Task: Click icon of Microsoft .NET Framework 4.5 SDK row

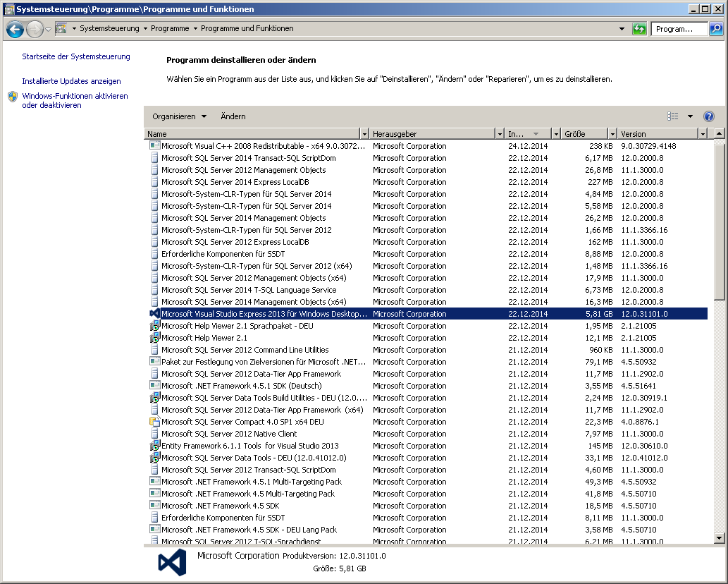Action: [x=154, y=506]
